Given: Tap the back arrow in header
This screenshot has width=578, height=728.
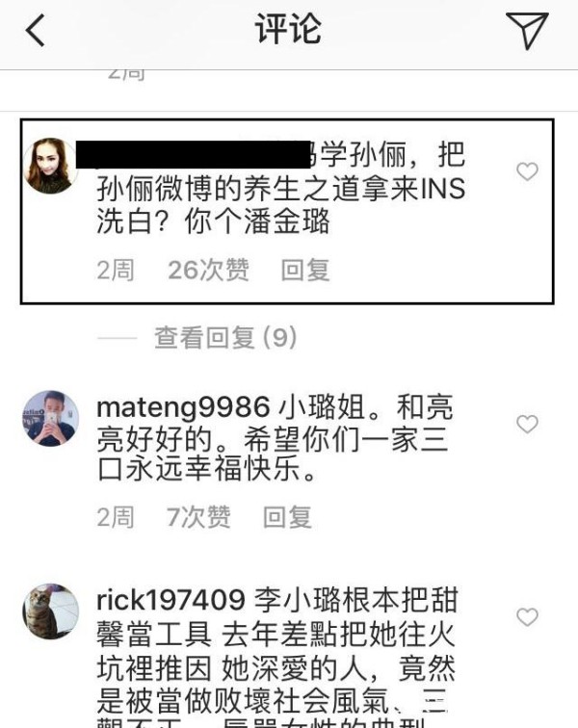Looking at the screenshot, I should point(36,30).
